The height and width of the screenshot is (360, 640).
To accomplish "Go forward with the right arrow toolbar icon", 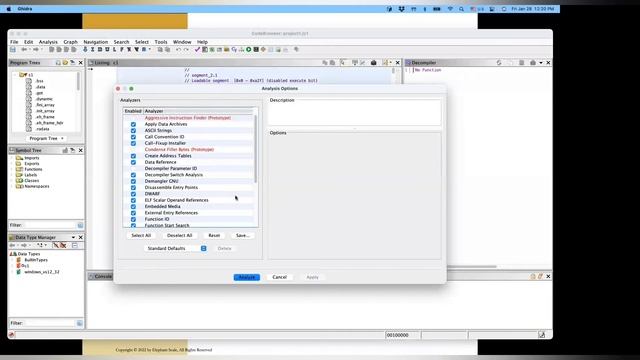I will pos(36,50).
